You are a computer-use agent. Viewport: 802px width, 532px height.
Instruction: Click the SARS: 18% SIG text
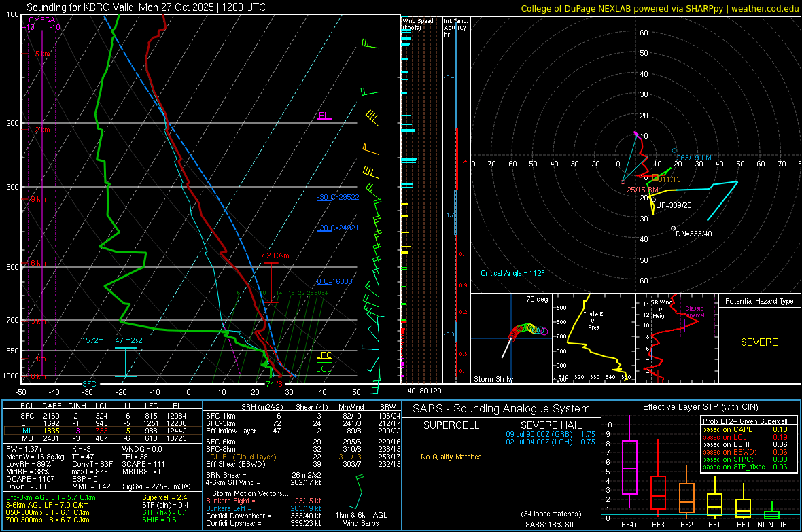pyautogui.click(x=551, y=525)
